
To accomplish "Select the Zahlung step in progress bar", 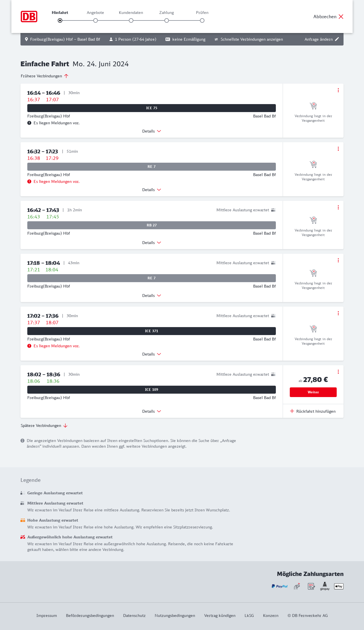I will [x=167, y=20].
